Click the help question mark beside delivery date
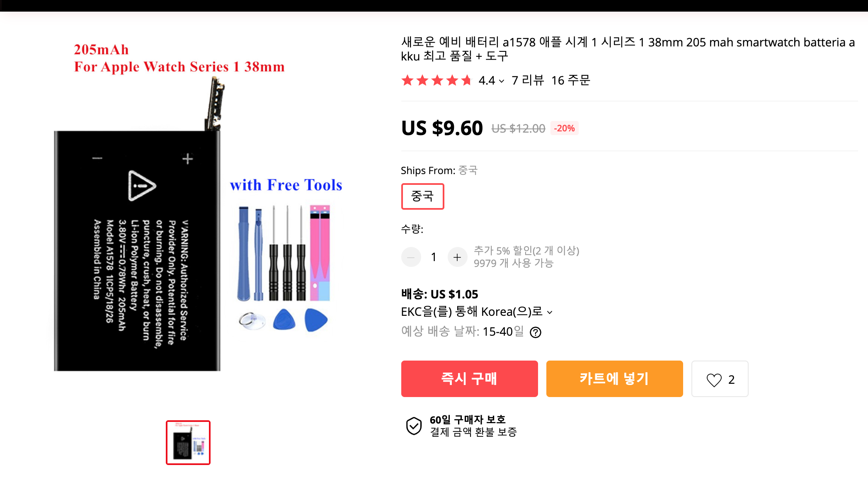The width and height of the screenshot is (868, 499). pyautogui.click(x=536, y=332)
